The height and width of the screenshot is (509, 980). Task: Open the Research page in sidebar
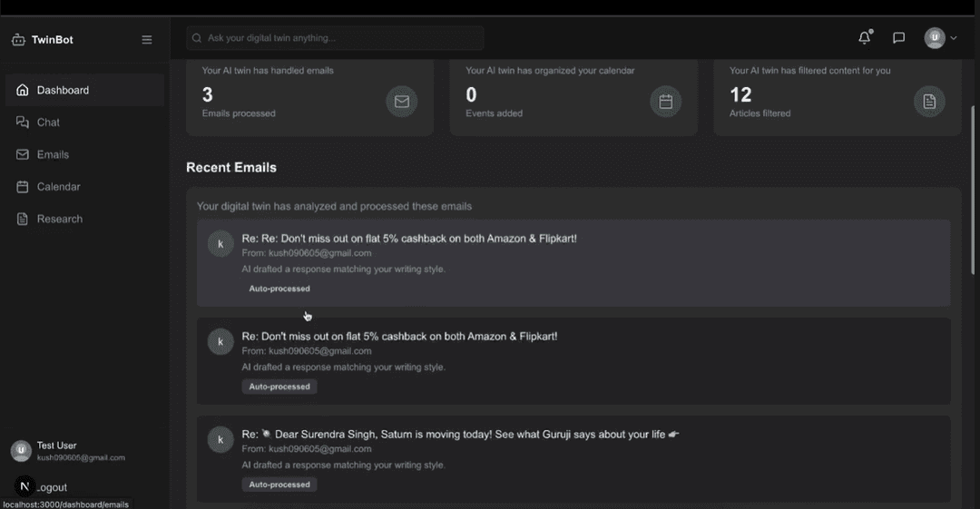click(59, 220)
